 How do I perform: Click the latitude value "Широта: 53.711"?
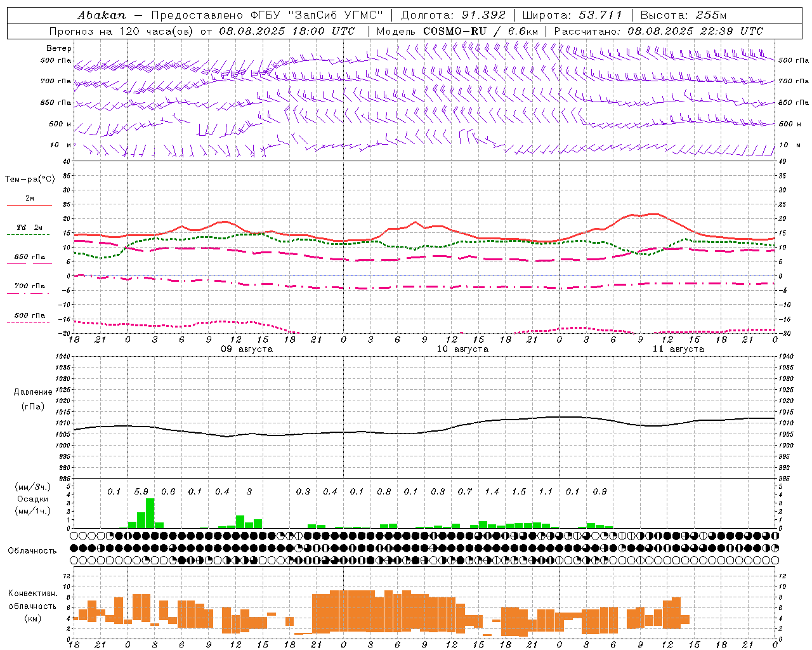pos(573,15)
